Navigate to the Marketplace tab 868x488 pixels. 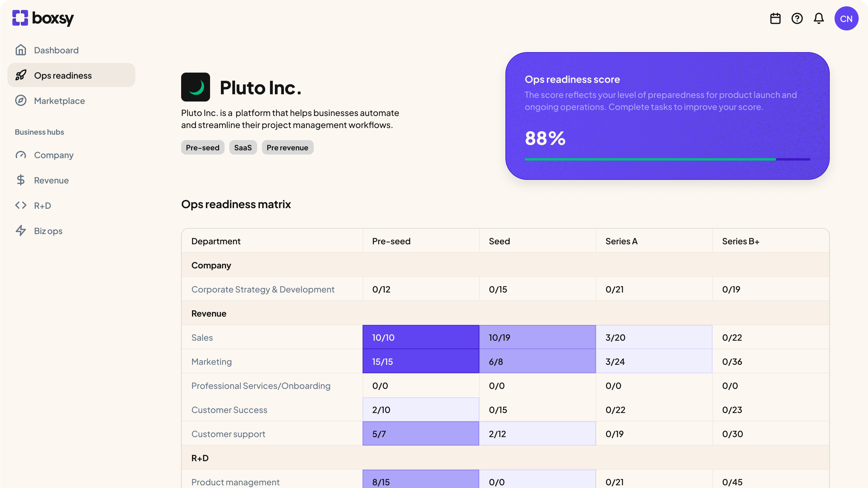[x=59, y=100]
